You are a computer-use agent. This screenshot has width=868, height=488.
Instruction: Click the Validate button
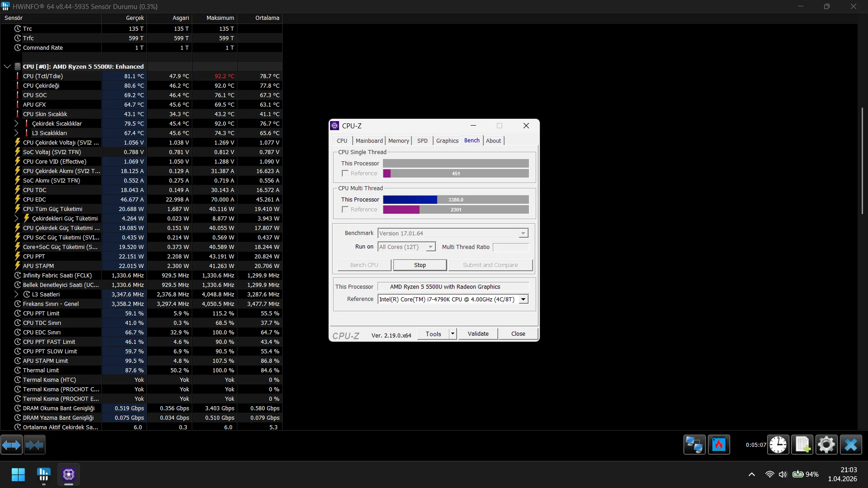pos(478,334)
